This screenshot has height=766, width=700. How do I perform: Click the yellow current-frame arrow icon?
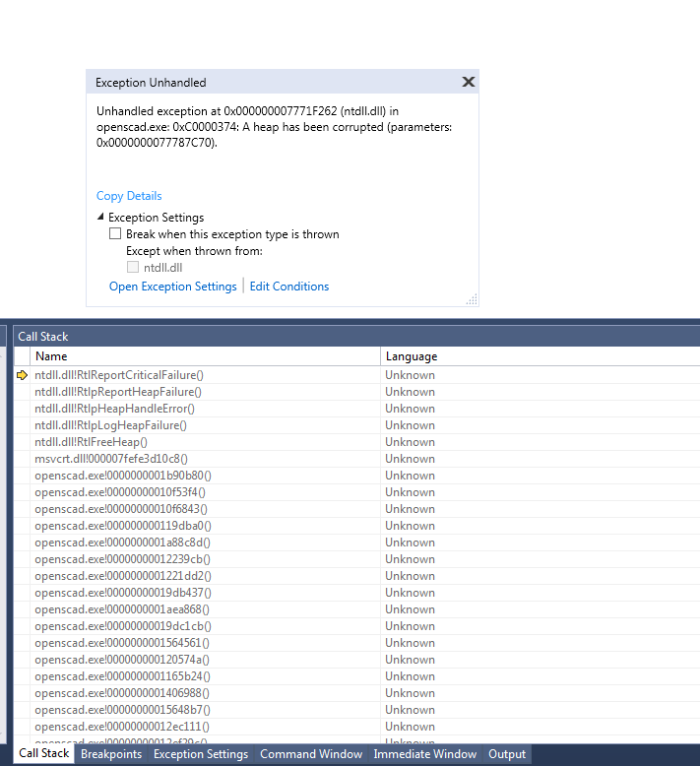coord(23,375)
